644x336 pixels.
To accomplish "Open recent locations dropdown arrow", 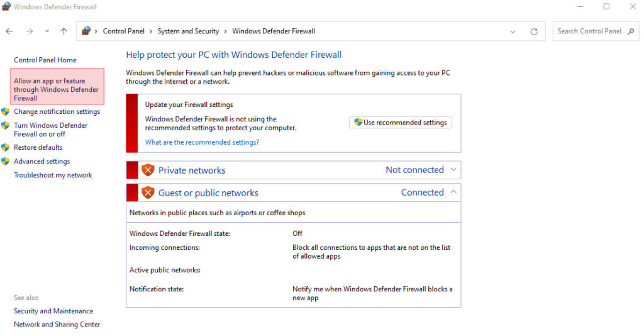I will tap(47, 31).
